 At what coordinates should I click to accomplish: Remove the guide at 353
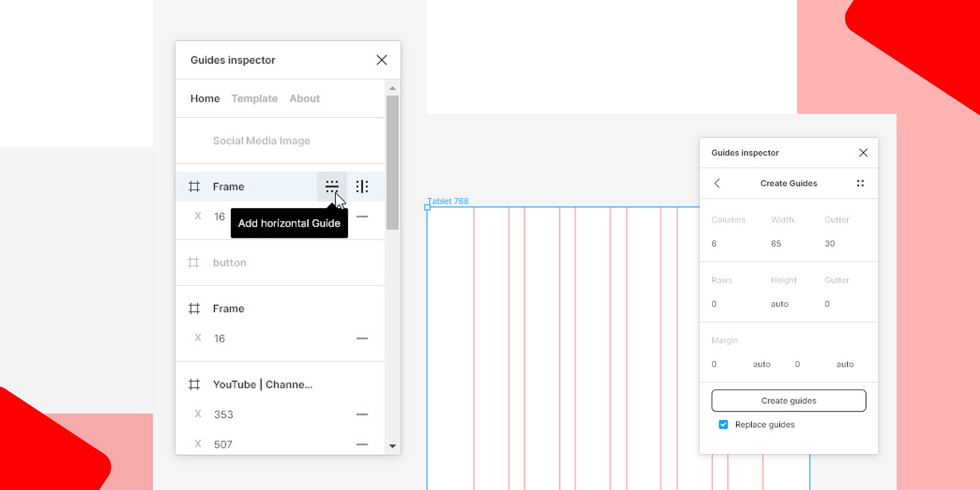tap(362, 415)
